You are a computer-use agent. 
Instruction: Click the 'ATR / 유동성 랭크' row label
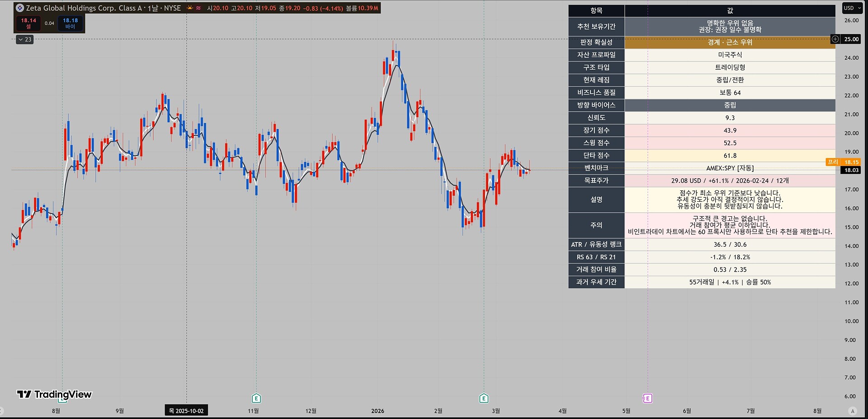[x=596, y=244]
